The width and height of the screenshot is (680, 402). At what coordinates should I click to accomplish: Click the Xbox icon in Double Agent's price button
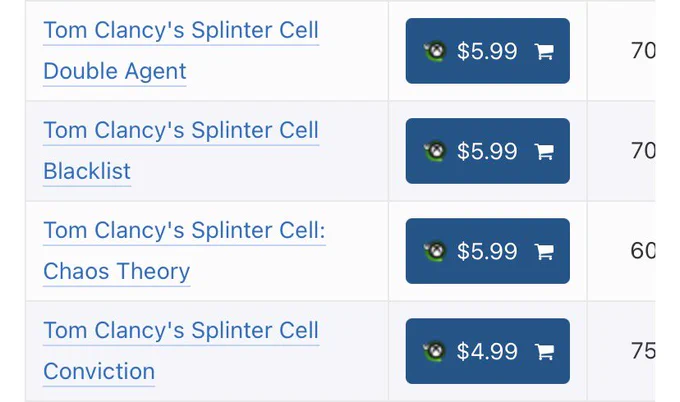pos(435,51)
